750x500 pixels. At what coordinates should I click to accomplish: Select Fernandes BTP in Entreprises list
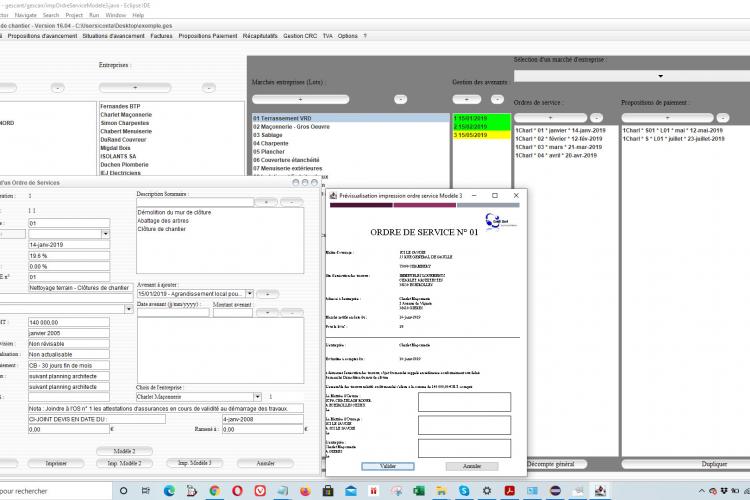tap(170, 106)
